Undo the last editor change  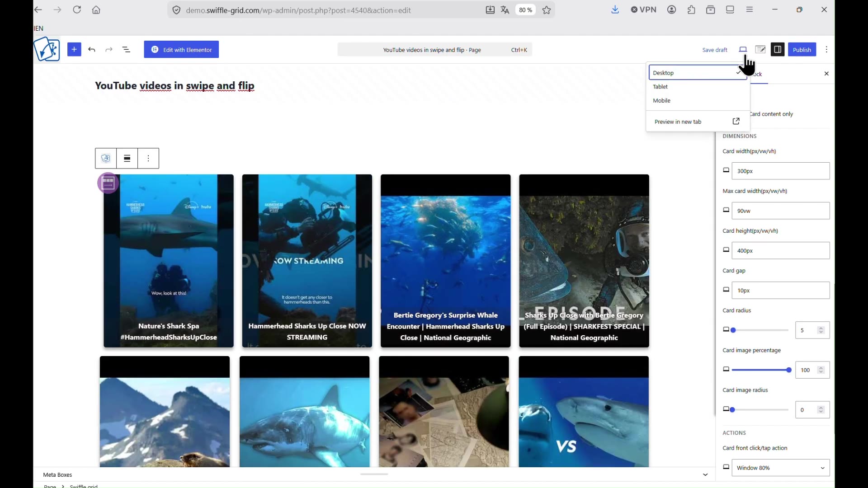click(92, 50)
